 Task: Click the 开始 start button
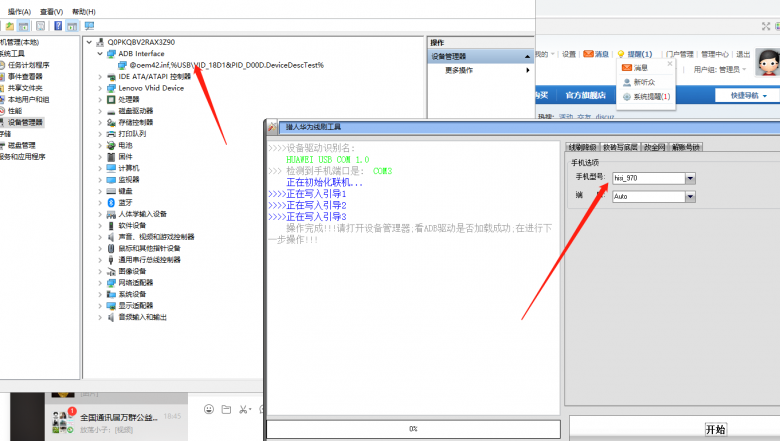715,430
